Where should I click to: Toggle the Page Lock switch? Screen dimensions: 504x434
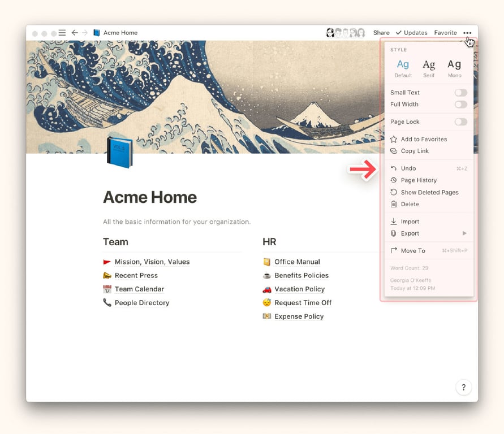(x=460, y=122)
